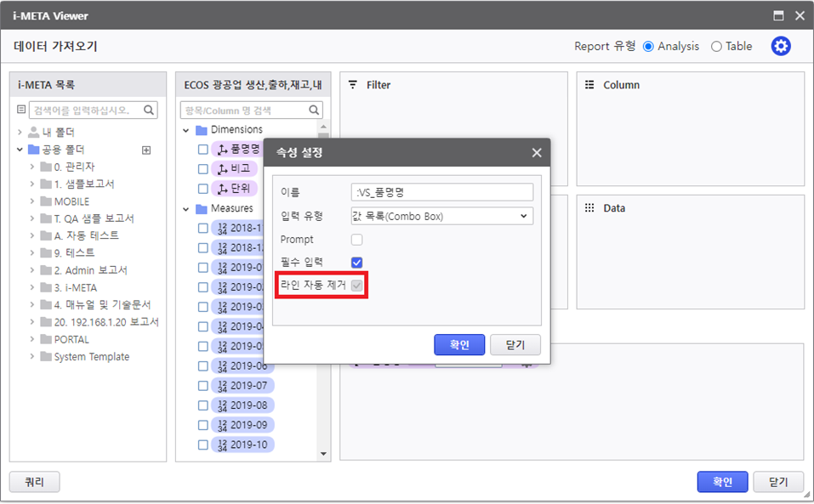
Task: Select the System Template folder
Action: click(x=91, y=357)
